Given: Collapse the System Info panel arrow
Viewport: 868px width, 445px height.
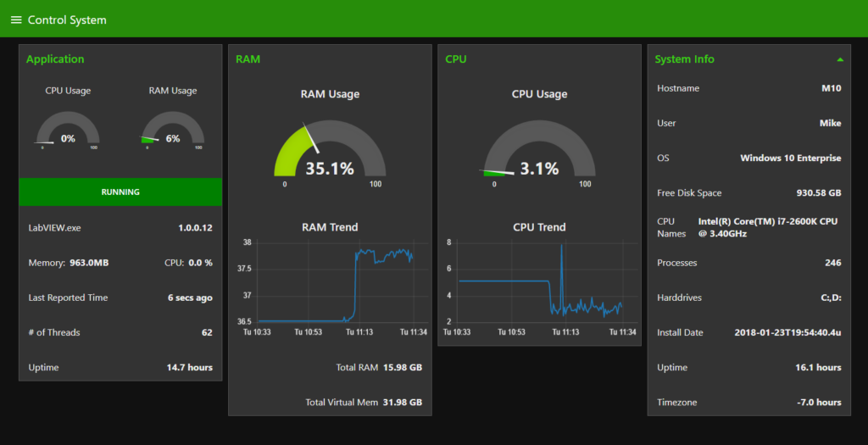Looking at the screenshot, I should (840, 60).
